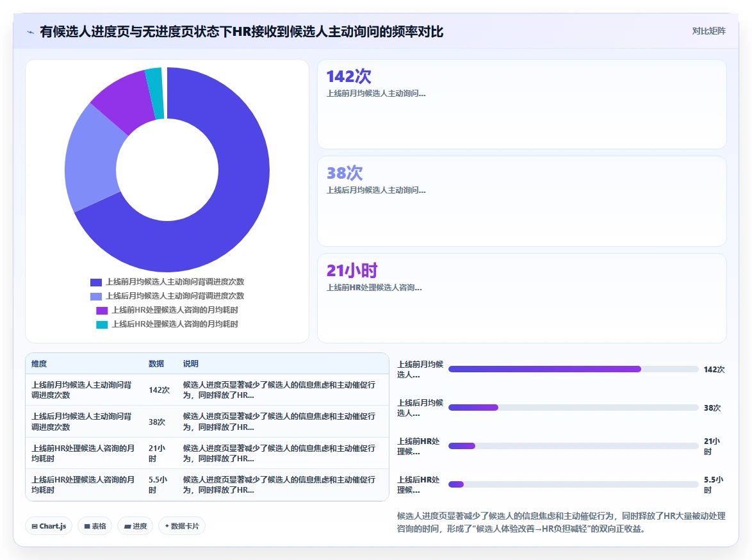The image size is (752, 560).
Task: Click the small cyan donut segment
Action: click(156, 94)
